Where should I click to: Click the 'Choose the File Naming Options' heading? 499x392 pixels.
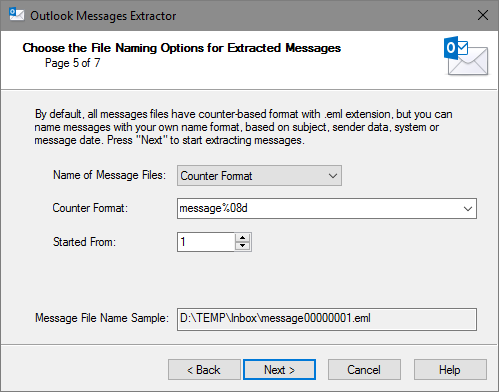coord(182,48)
